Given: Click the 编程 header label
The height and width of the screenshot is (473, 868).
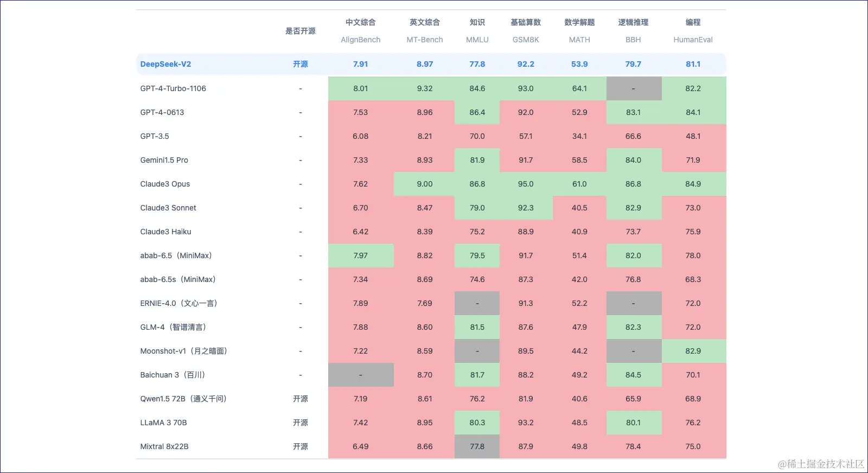Looking at the screenshot, I should [693, 22].
